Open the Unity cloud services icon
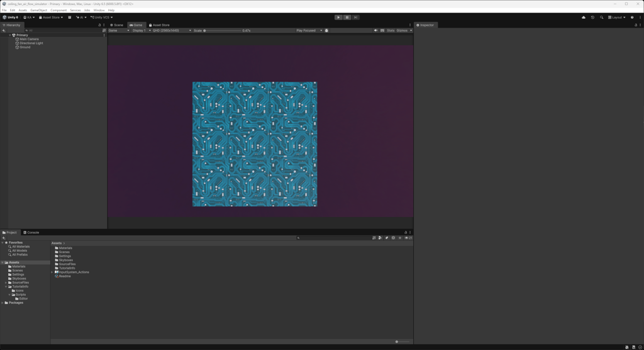The height and width of the screenshot is (350, 644). [583, 17]
